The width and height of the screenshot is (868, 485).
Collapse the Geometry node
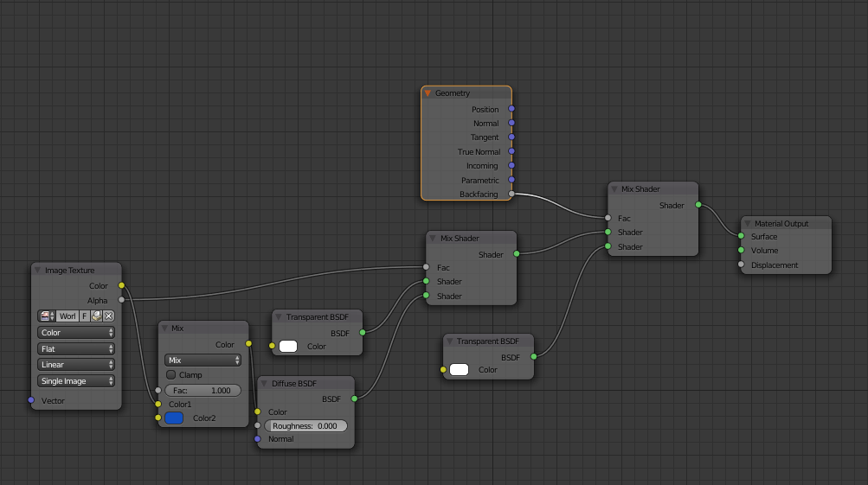(428, 93)
